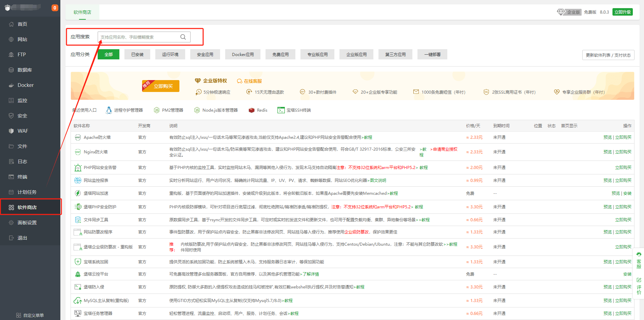Filter by 免费应用 category
Image resolution: width=644 pixels, height=320 pixels.
point(280,54)
